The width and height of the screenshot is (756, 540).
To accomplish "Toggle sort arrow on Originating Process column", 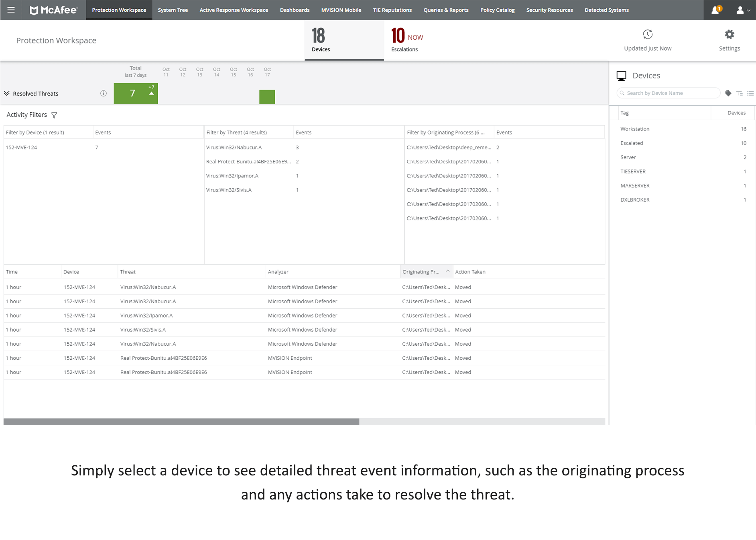I will coord(447,271).
